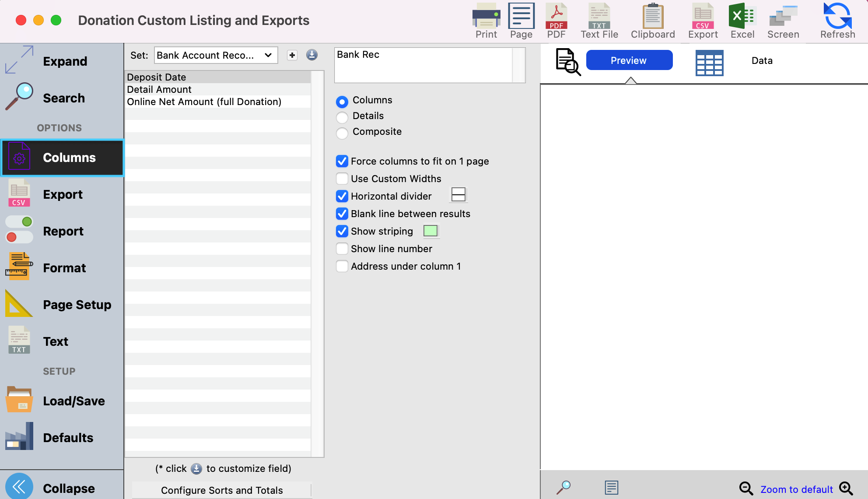Click the add set plus icon

(292, 55)
